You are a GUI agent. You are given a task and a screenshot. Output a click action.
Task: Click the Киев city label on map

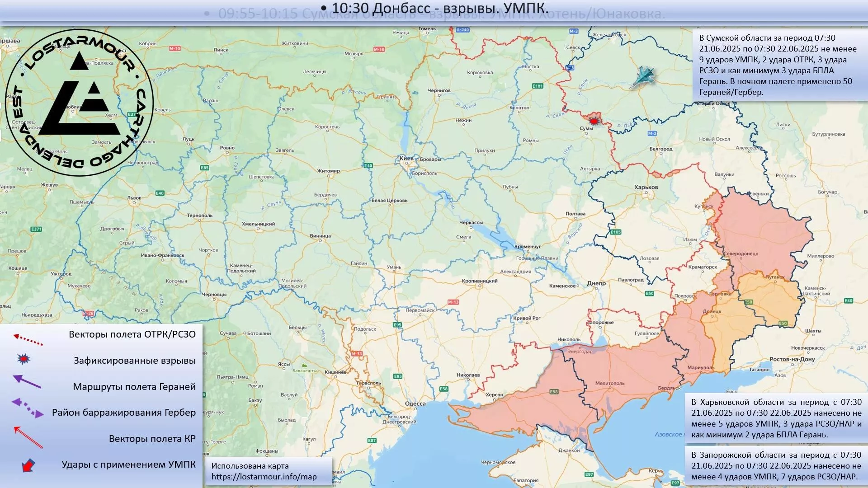tap(406, 159)
